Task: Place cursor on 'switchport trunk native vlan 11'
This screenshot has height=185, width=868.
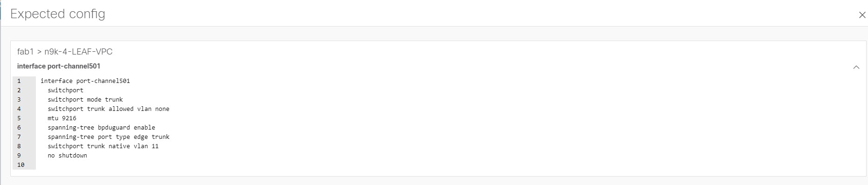Action: pyautogui.click(x=103, y=146)
